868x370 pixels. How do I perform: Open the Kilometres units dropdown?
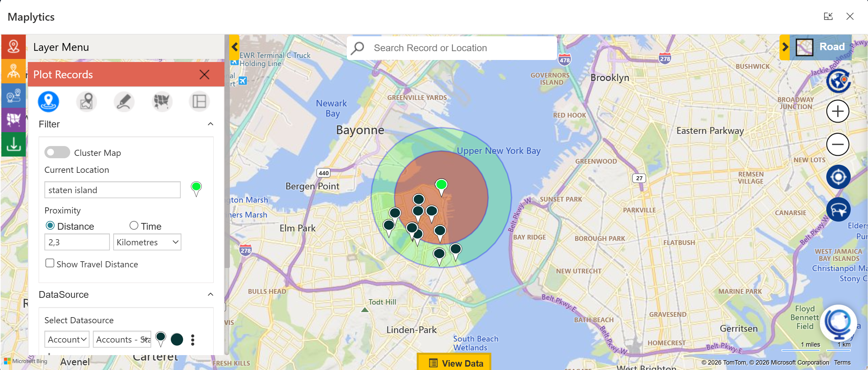[x=147, y=242]
